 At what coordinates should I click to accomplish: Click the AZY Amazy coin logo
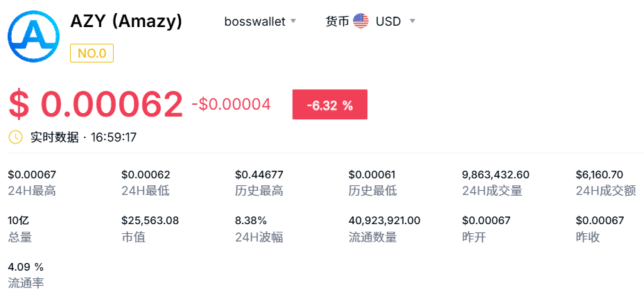point(34,37)
